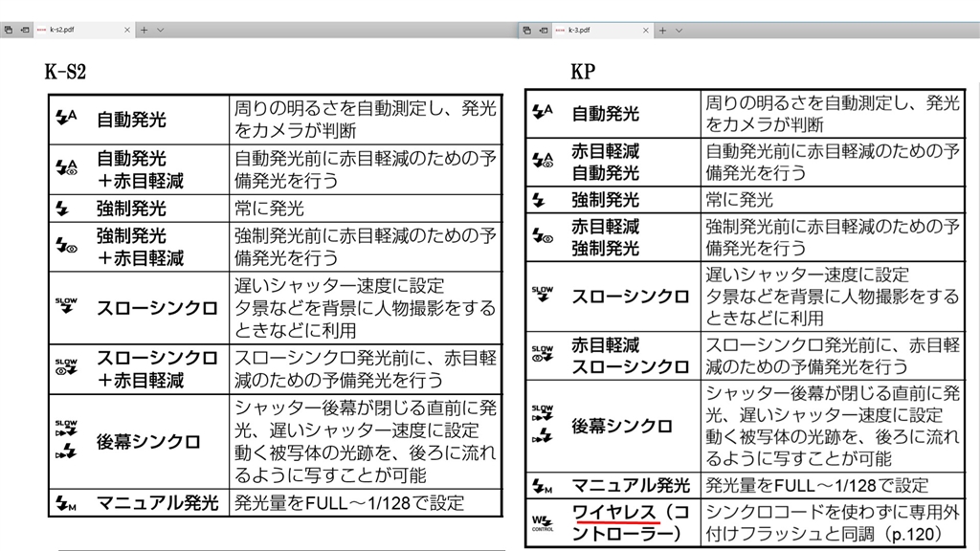Click the SLOW icon beside スローシンクロ in KP table
Screen dimensions: 980x551
point(542,295)
